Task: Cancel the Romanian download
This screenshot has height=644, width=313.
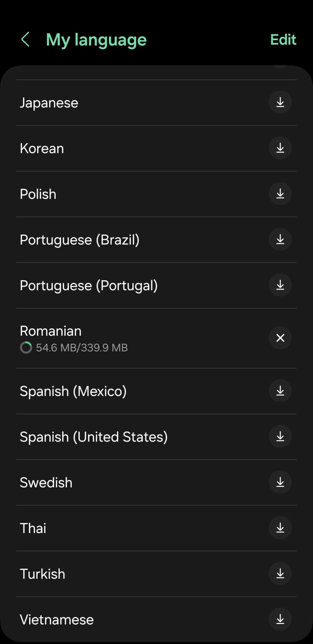Action: (280, 338)
